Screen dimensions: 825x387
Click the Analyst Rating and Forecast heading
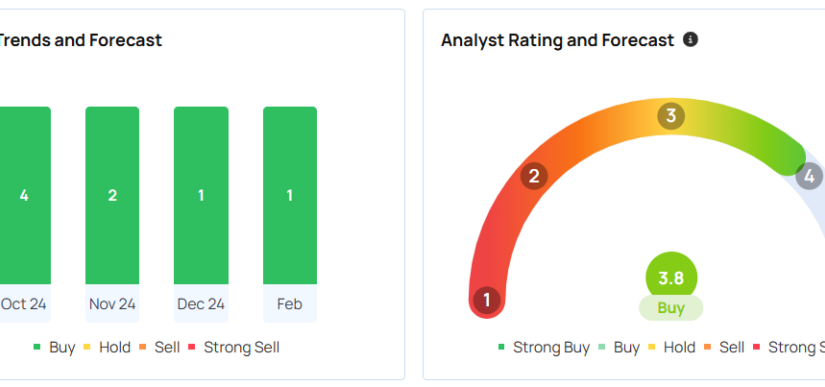pyautogui.click(x=557, y=40)
